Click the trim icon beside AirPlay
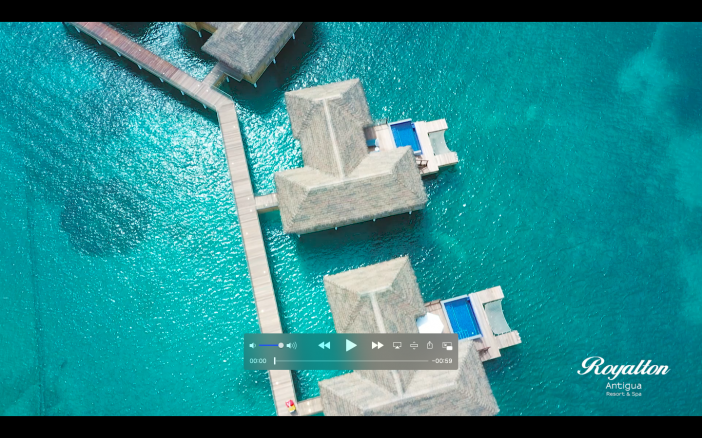 point(414,345)
